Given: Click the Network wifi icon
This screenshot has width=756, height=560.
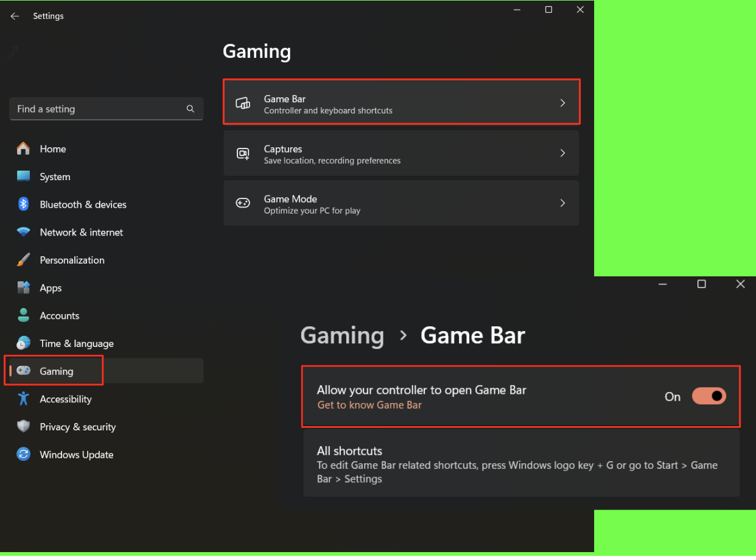Looking at the screenshot, I should click(23, 233).
